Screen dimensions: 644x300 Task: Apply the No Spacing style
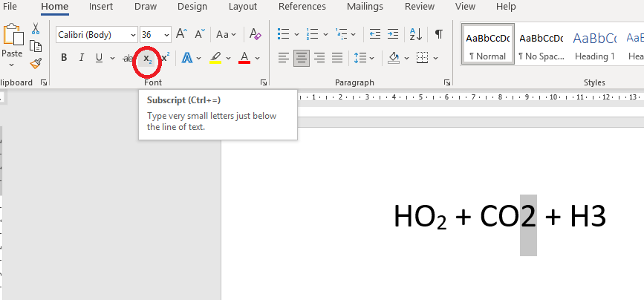(x=541, y=44)
